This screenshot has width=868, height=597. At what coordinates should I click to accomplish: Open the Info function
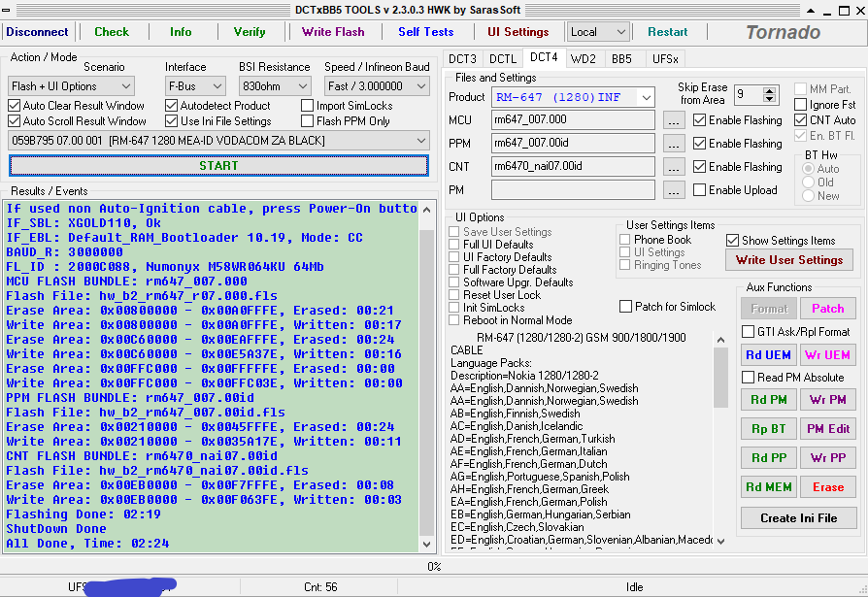click(181, 32)
